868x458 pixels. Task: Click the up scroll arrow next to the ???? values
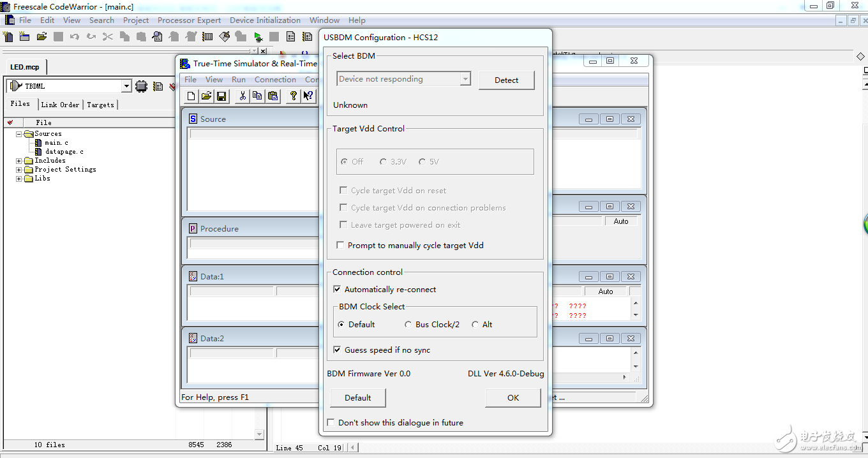click(x=636, y=304)
